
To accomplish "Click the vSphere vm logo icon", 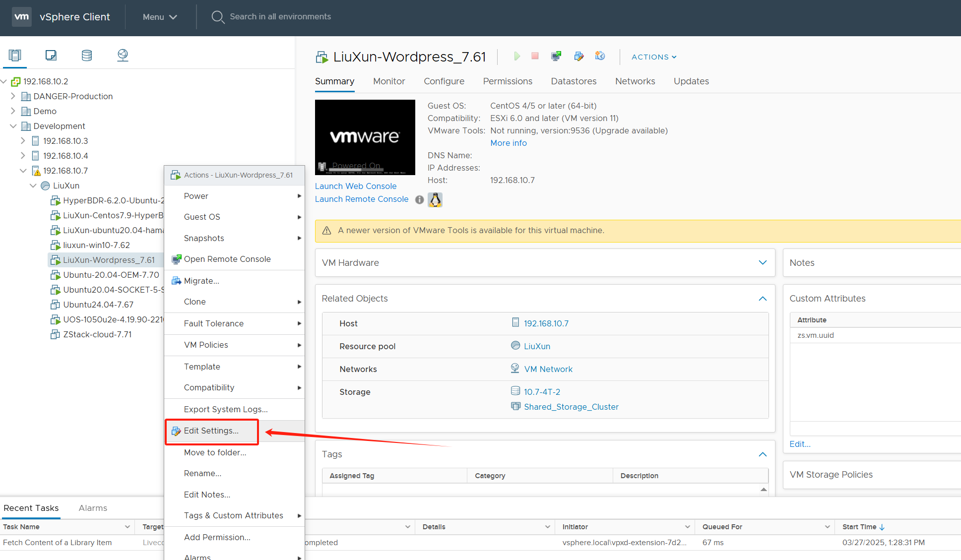I will (21, 16).
